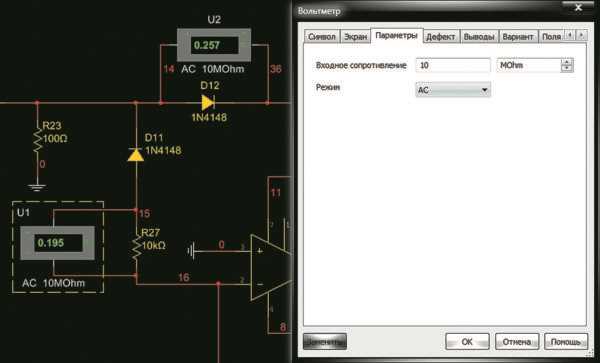Viewport: 600px width, 363px height.
Task: Switch to the Параметры tab
Action: 396,36
